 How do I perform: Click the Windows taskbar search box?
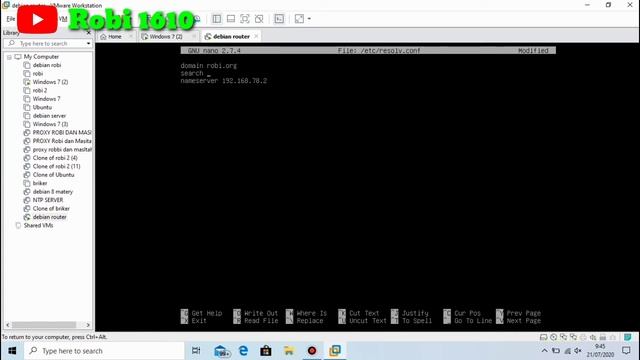104,351
